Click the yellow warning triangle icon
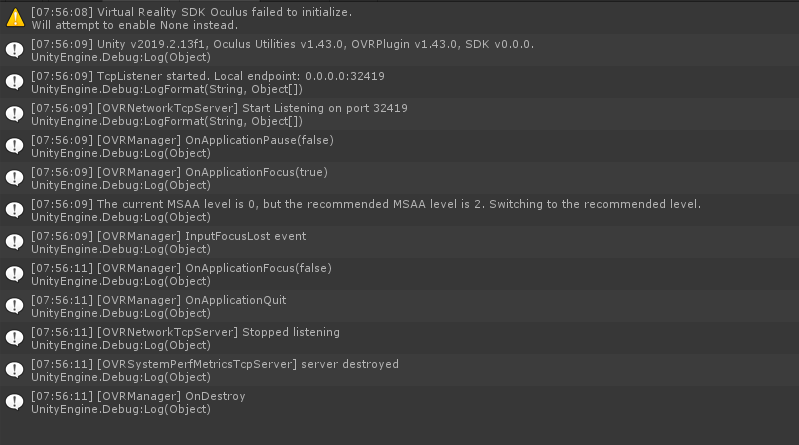This screenshot has width=799, height=445. [15, 18]
